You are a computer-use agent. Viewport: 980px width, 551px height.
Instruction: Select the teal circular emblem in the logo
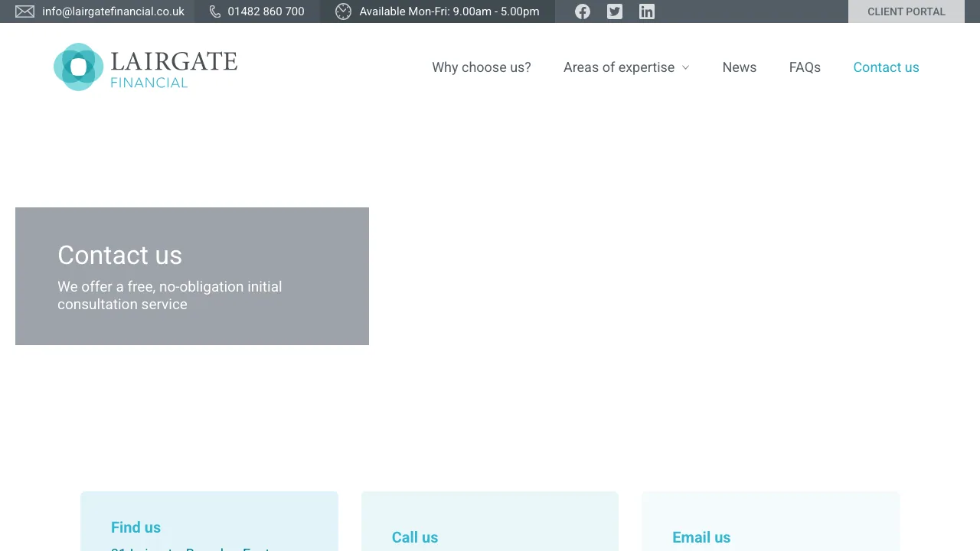pos(79,67)
